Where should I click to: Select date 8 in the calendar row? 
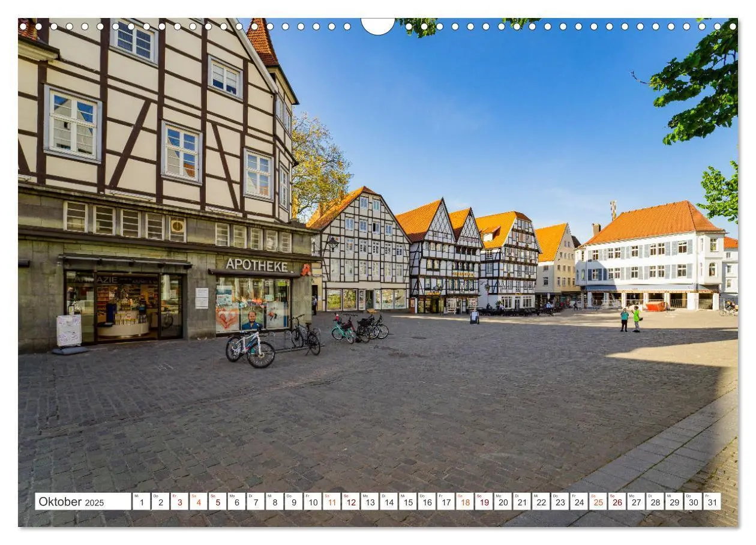(x=274, y=502)
